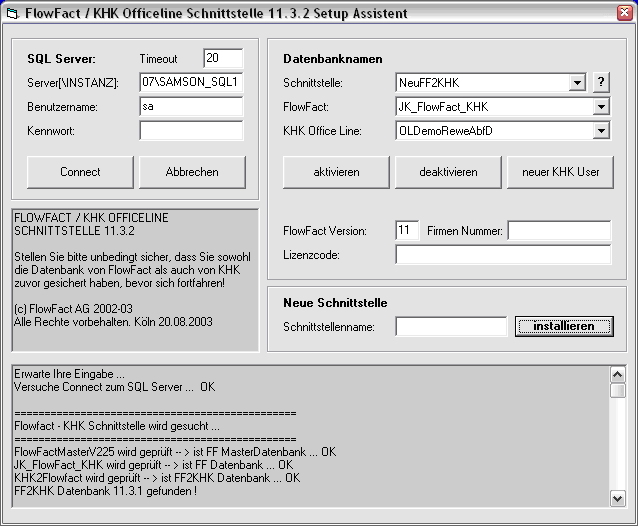Focus the Firmen Nummer field
The image size is (638, 526).
pos(559,231)
